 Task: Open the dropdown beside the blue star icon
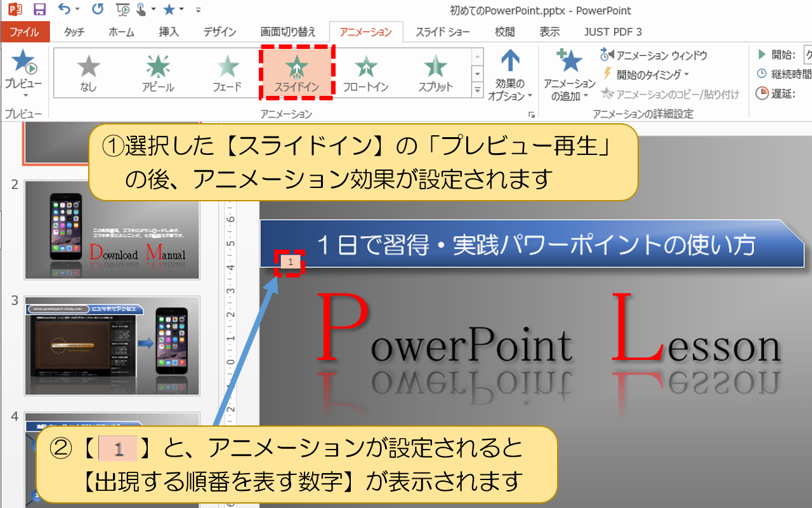pos(181,10)
